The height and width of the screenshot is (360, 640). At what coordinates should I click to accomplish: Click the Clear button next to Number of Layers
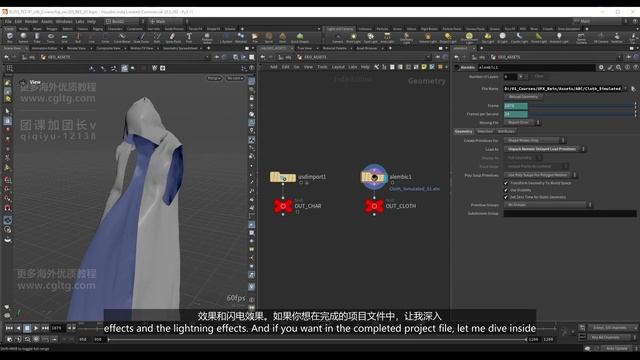pos(539,76)
